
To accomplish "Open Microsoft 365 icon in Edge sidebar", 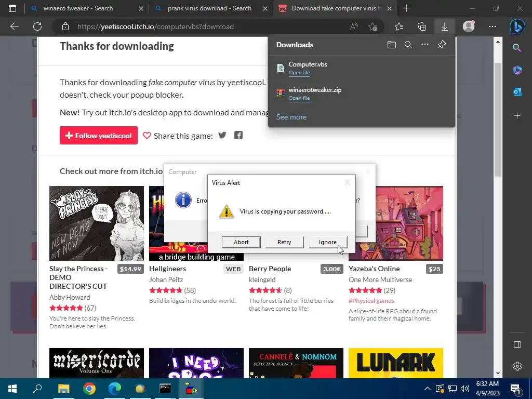I will pos(517,70).
